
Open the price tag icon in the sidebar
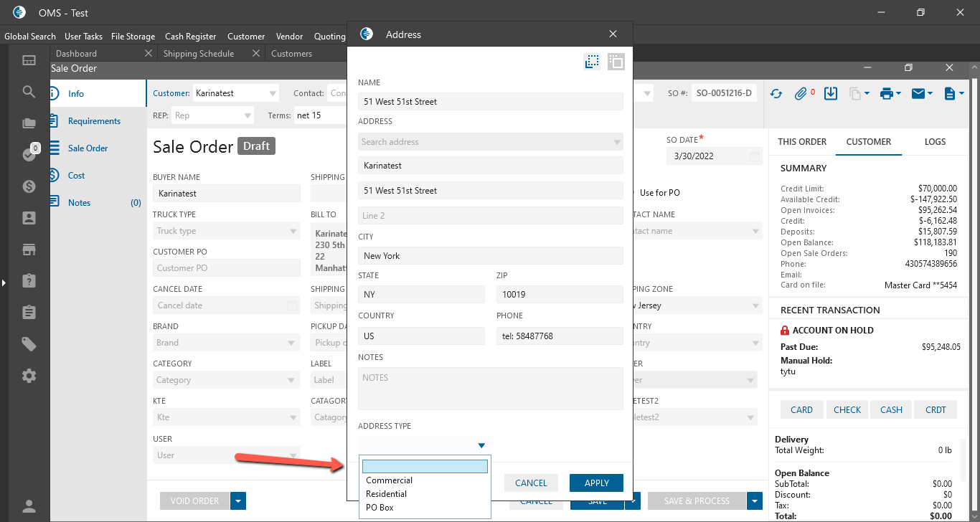click(x=29, y=344)
